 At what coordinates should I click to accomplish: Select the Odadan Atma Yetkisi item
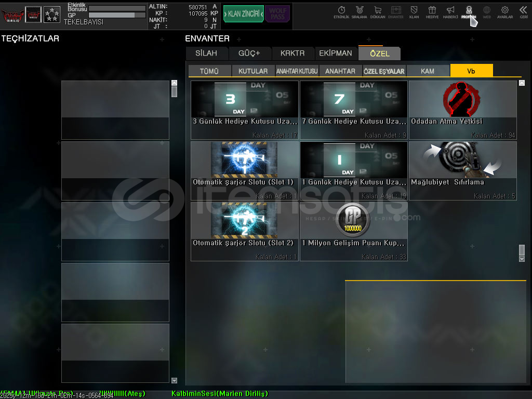[x=462, y=110]
